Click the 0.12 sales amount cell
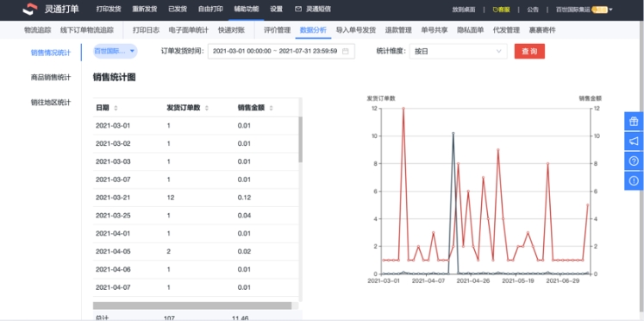 point(244,198)
